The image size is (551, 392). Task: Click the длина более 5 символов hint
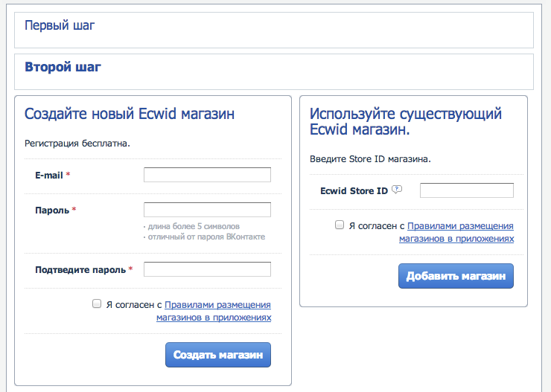click(x=194, y=226)
